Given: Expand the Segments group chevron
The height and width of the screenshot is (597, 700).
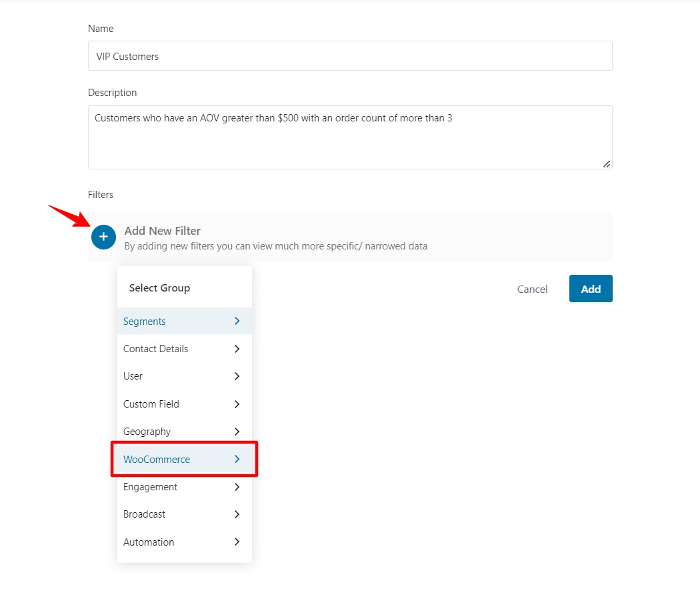Looking at the screenshot, I should pyautogui.click(x=237, y=321).
